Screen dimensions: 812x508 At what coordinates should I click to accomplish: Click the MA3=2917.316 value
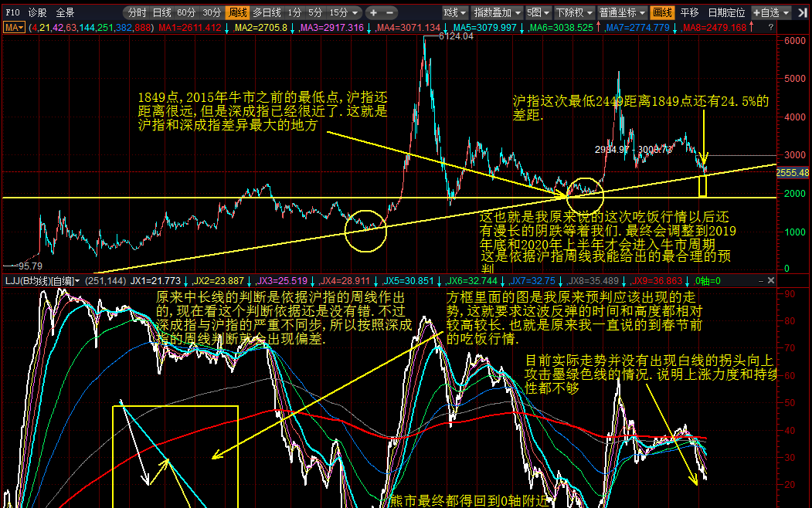[x=332, y=28]
